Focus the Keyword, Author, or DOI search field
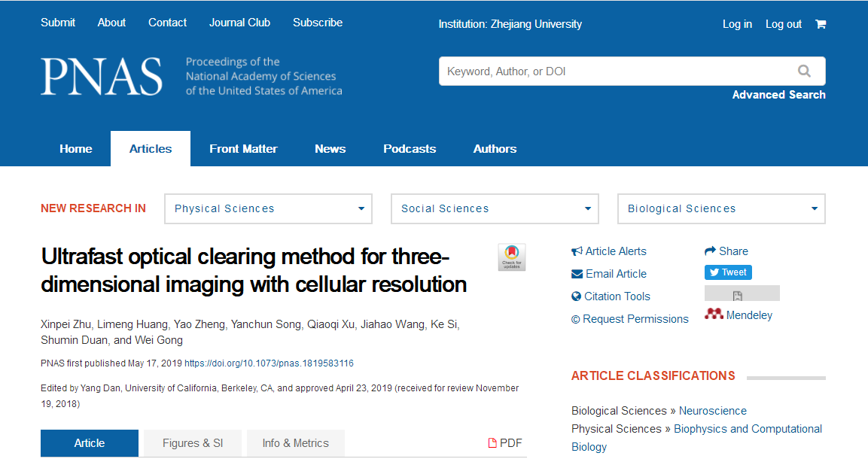868x459 pixels. coord(614,71)
